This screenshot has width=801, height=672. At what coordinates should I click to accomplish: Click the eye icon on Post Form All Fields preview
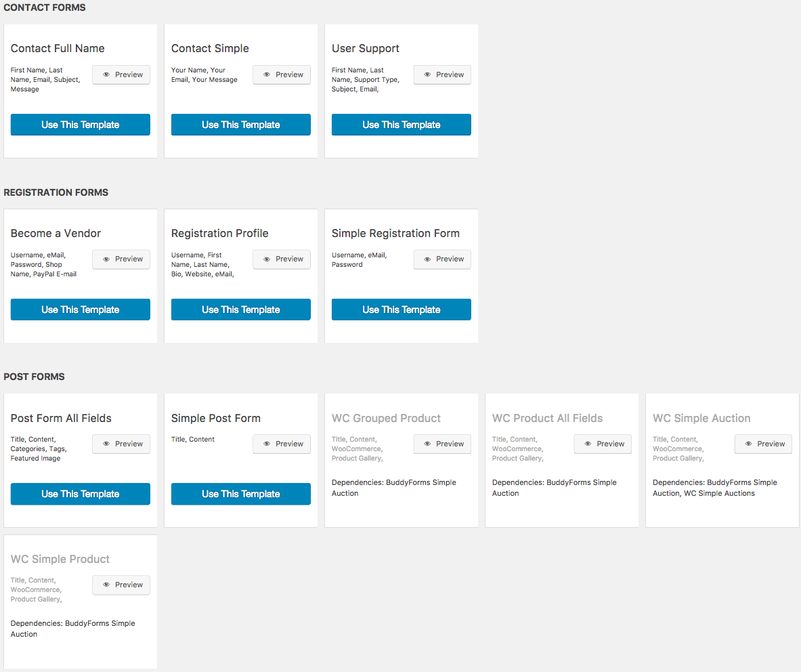coord(106,444)
